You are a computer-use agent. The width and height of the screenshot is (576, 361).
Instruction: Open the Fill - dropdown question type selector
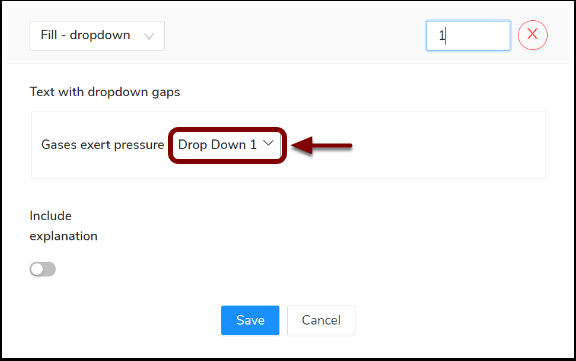click(97, 36)
